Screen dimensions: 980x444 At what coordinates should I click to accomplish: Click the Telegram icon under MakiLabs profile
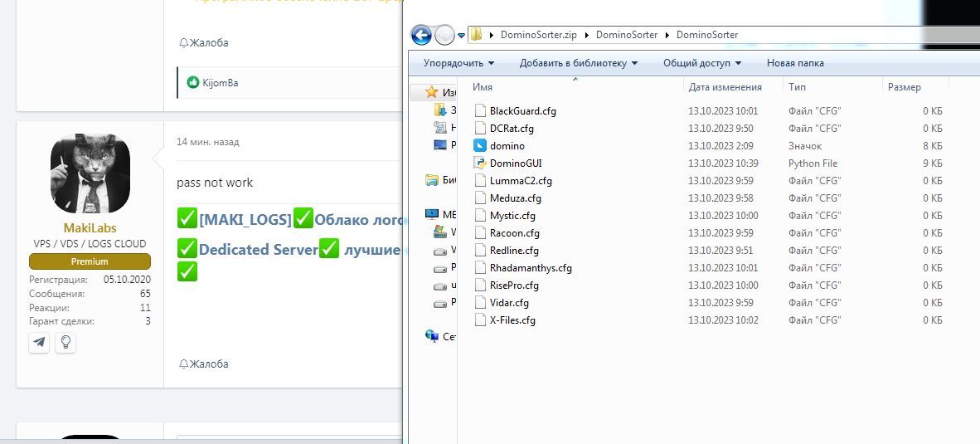(x=39, y=343)
